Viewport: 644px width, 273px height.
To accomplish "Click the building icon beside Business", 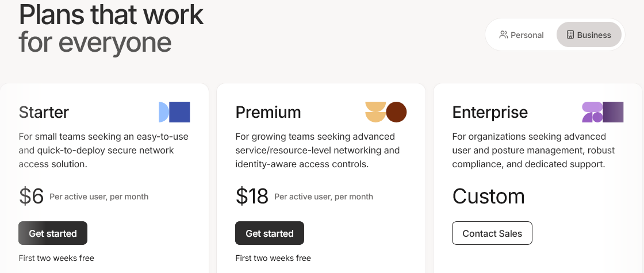I will tap(570, 35).
